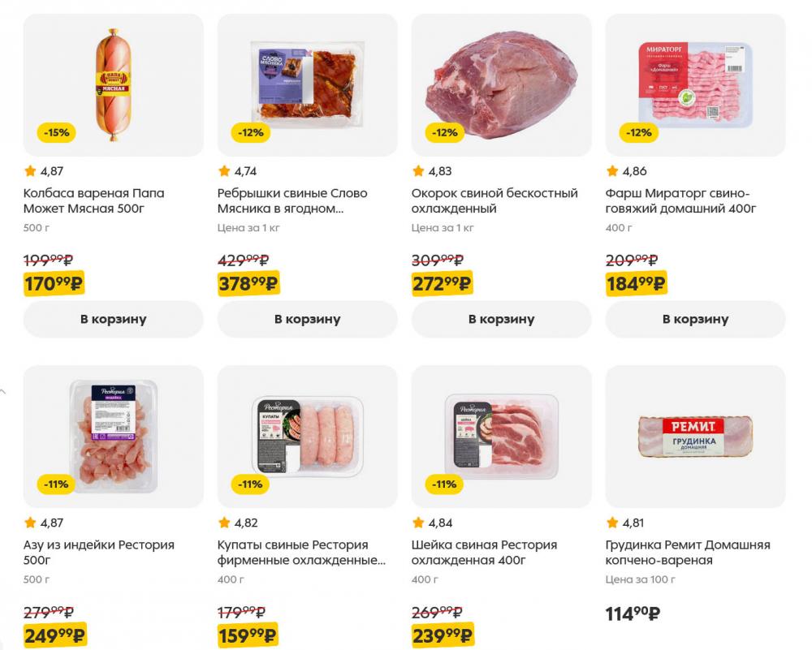This screenshot has width=812, height=650.
Task: Open Колбаса вареная Папа Может product image
Action: tap(113, 84)
